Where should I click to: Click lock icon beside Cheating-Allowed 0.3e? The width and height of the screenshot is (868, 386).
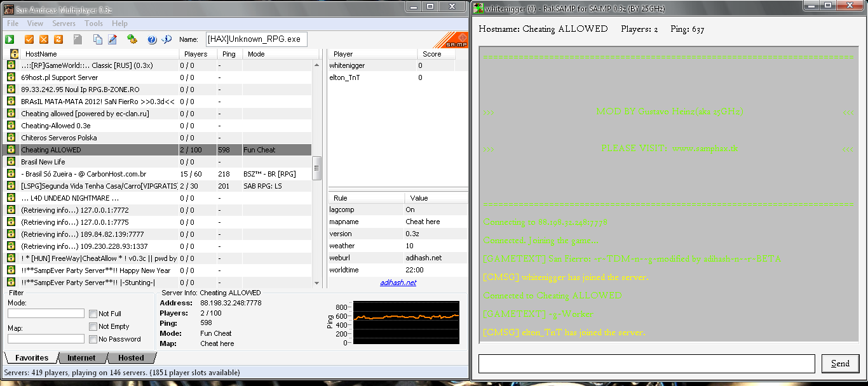(x=11, y=126)
